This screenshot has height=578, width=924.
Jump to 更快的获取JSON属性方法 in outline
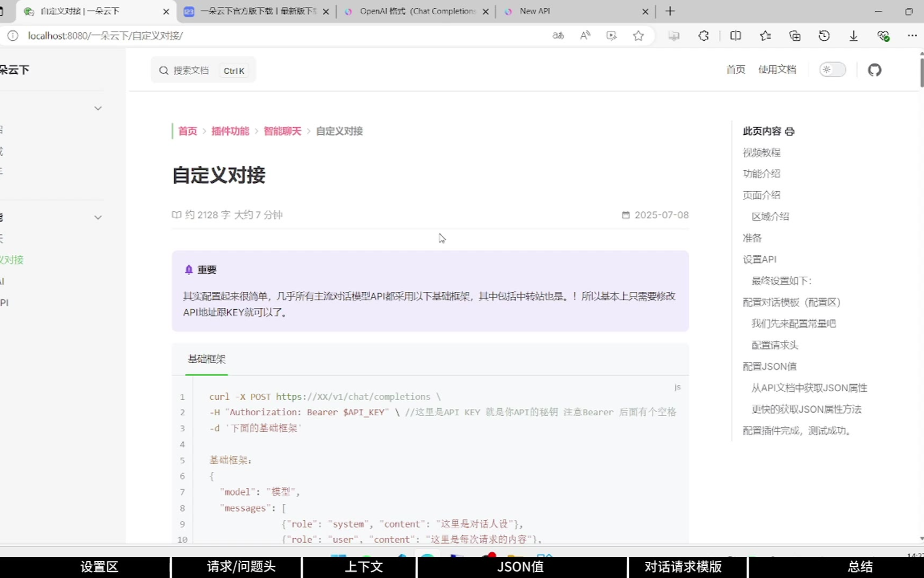tap(806, 409)
